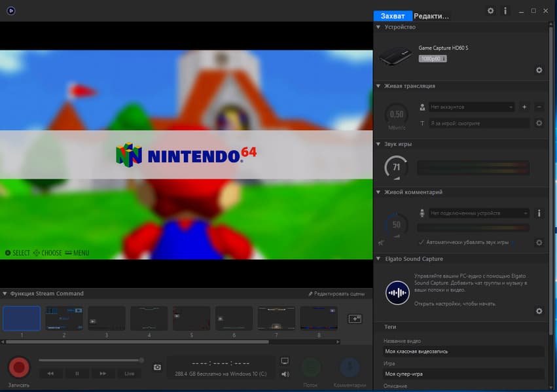Toggle automatic game sound reduction checkbox

point(422,242)
